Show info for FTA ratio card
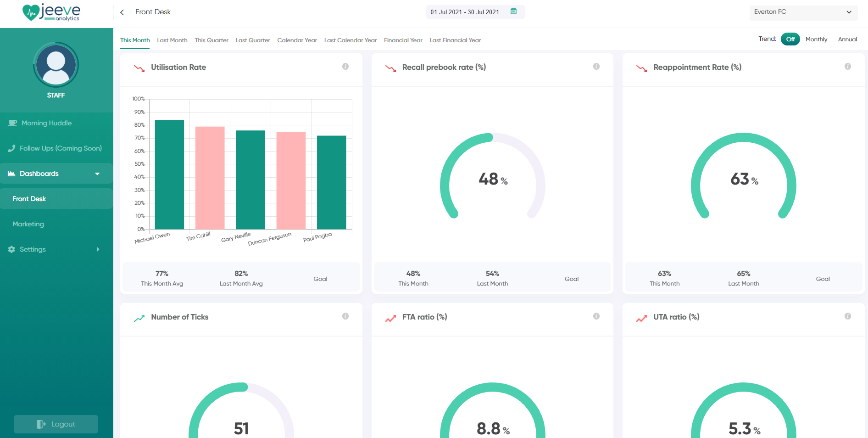Viewport: 868px width, 438px height. (x=596, y=316)
